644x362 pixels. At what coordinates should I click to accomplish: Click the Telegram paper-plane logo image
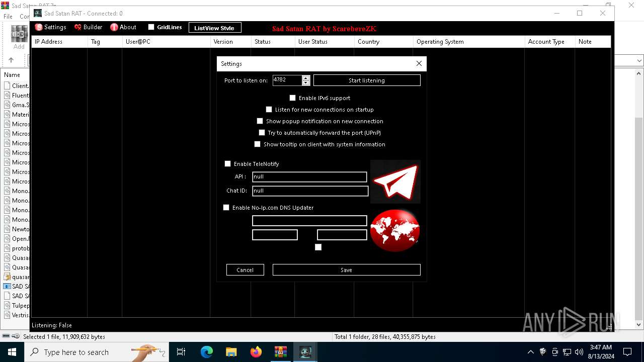tap(395, 182)
